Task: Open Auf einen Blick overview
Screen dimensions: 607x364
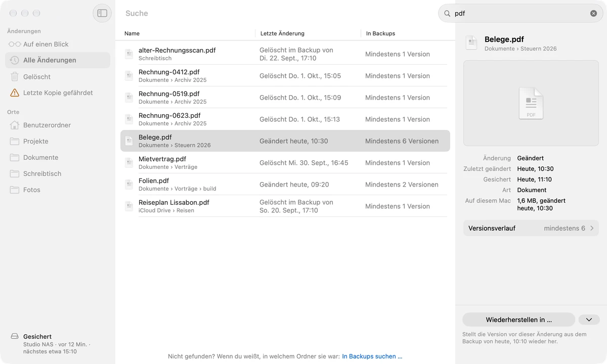Action: tap(58, 44)
